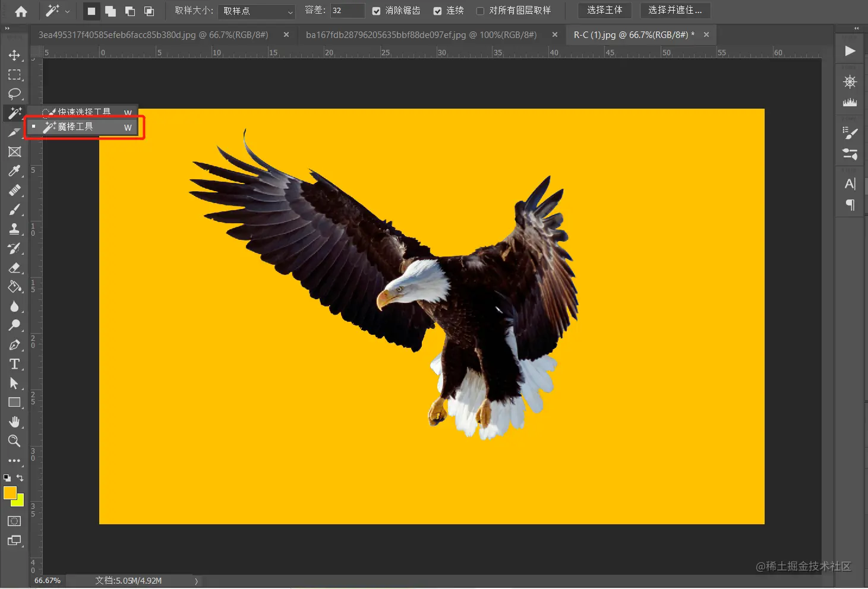
Task: Open the Paragraph panel icon
Action: pyautogui.click(x=850, y=205)
